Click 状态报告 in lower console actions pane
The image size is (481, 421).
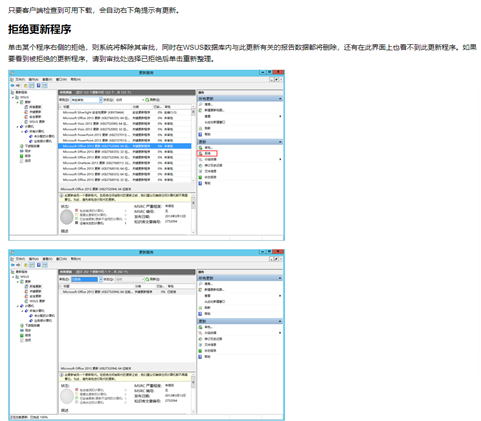pos(207,351)
